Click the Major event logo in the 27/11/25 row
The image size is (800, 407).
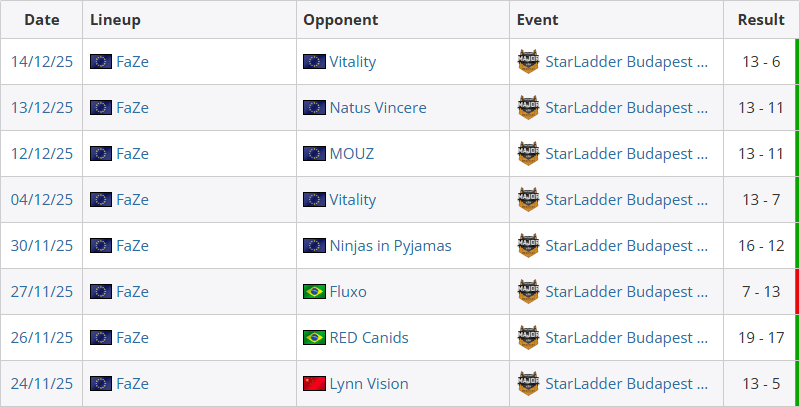coord(528,292)
